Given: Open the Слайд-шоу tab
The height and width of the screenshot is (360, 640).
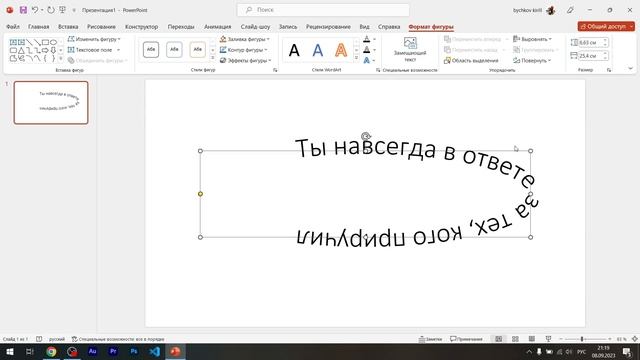Looking at the screenshot, I should pos(255,27).
